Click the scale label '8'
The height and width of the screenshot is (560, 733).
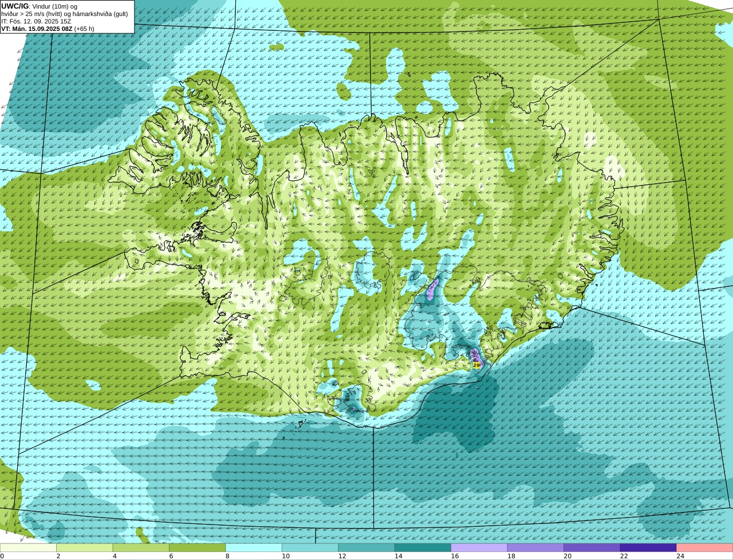coord(227,555)
